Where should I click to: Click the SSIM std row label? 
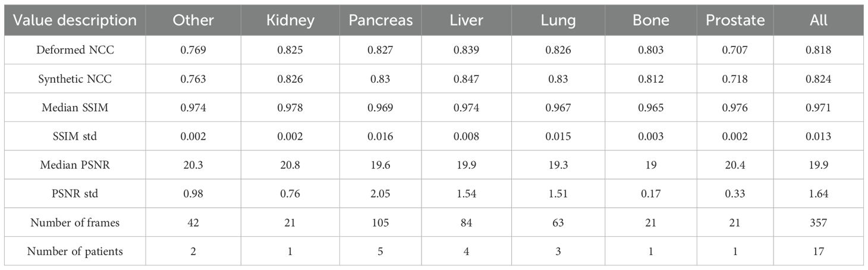75,137
